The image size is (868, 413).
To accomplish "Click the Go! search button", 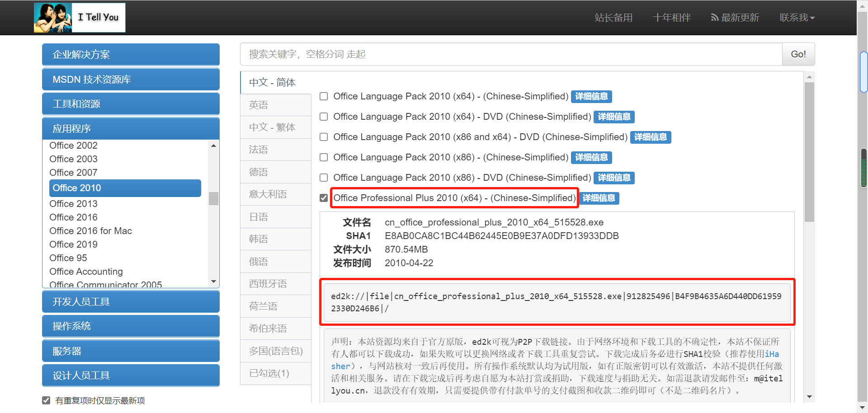I will (x=798, y=54).
